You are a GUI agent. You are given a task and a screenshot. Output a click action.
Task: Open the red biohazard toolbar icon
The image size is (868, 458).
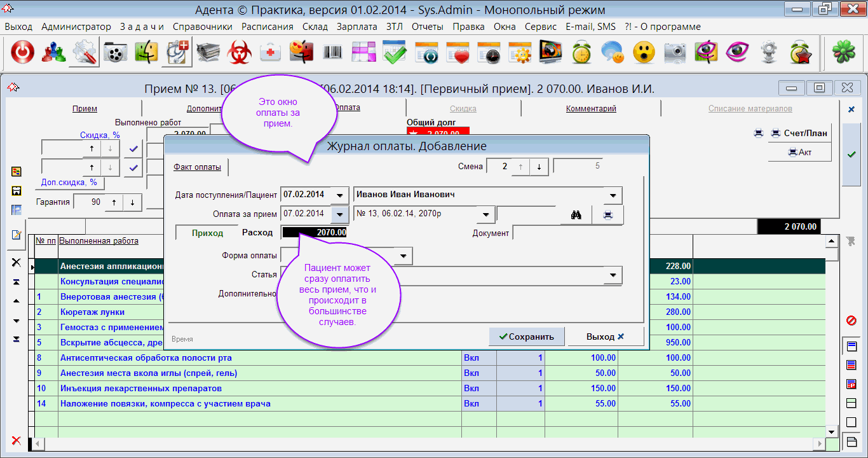[240, 53]
